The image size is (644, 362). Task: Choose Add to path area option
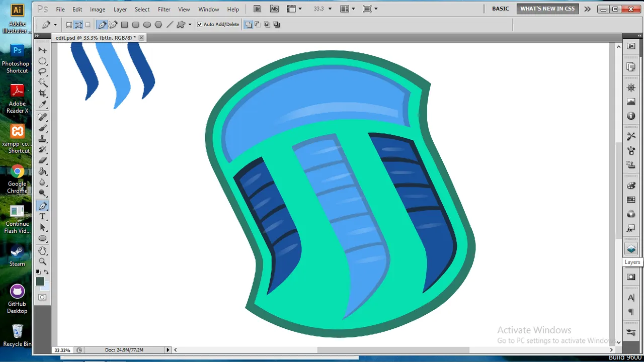pyautogui.click(x=249, y=24)
